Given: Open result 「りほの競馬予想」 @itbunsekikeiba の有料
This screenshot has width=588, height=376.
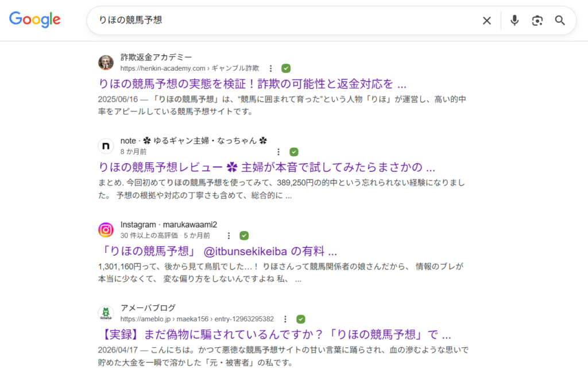Looking at the screenshot, I should 218,251.
